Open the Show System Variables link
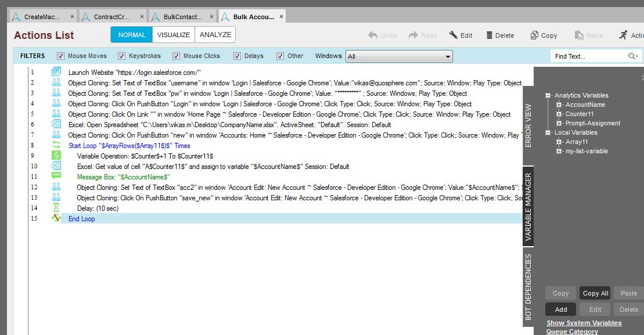Screen dimensions: 644x335 coord(584,323)
